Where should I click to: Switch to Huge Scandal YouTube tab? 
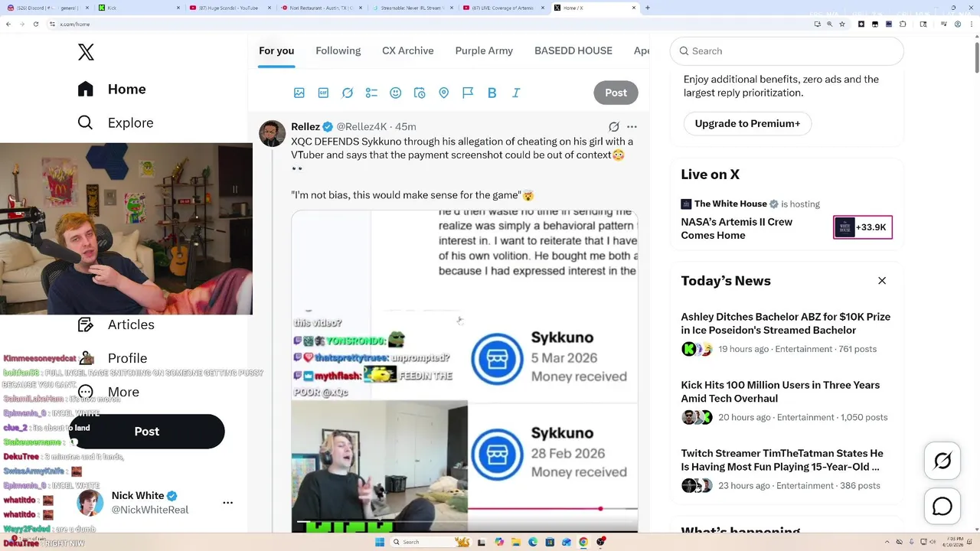pos(230,8)
